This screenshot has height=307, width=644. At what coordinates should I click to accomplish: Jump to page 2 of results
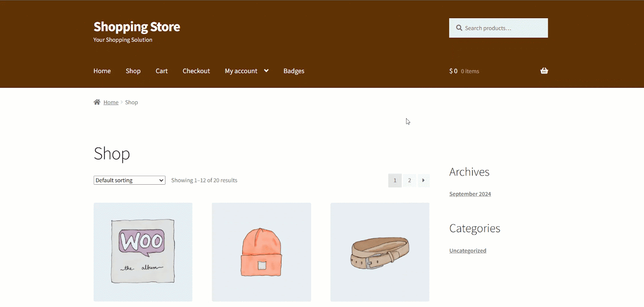click(409, 180)
